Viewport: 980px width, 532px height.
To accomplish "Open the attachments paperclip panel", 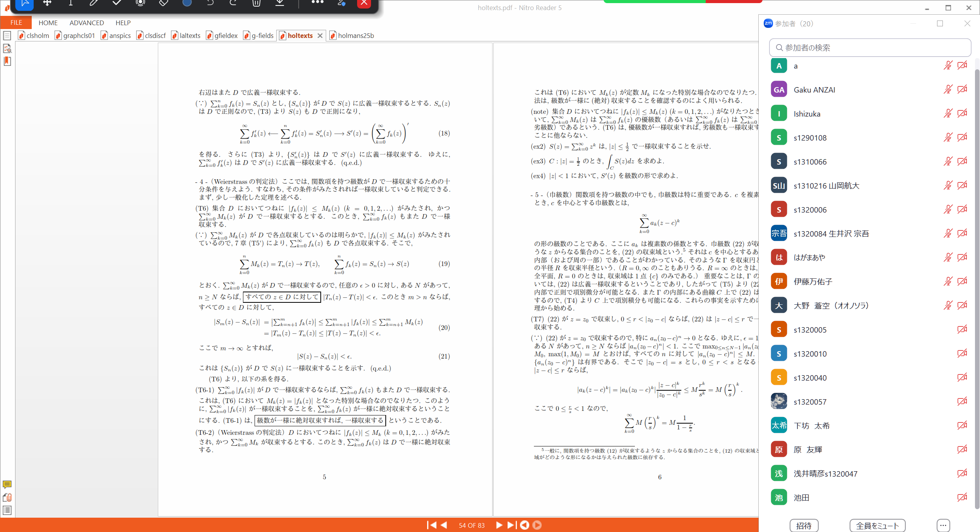I will coord(7,498).
